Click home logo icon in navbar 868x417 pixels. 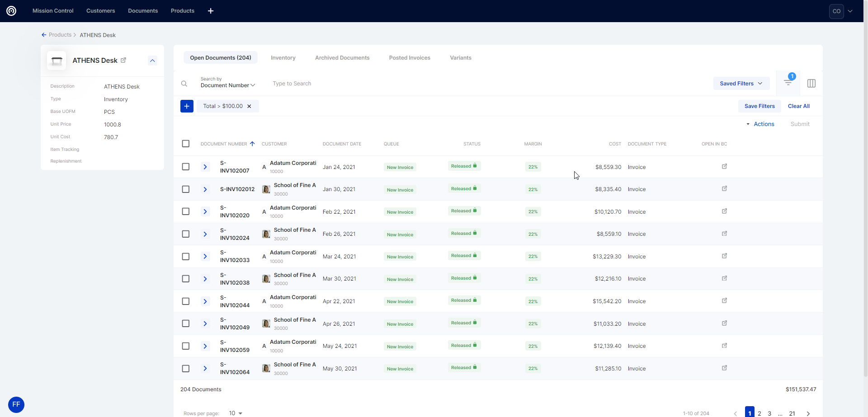11,11
